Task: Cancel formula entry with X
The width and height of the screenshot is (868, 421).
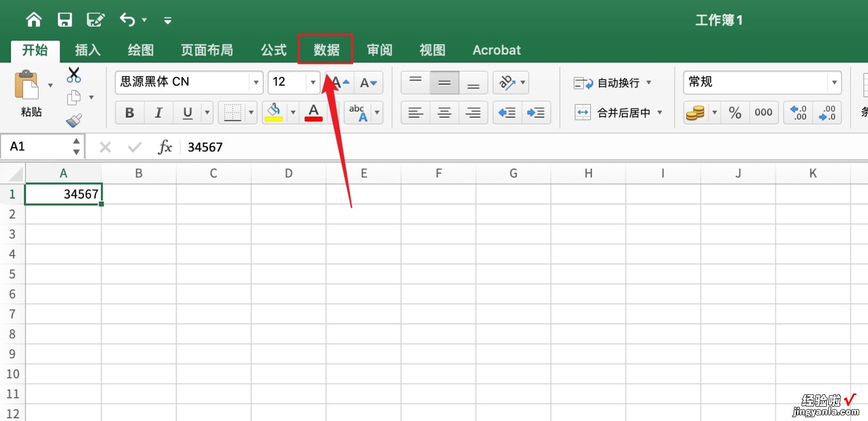Action: point(105,147)
